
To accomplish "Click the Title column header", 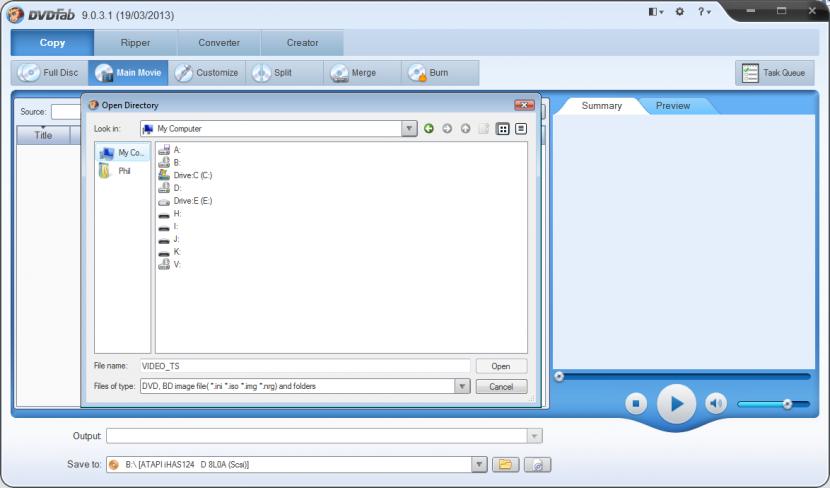I will (x=43, y=135).
